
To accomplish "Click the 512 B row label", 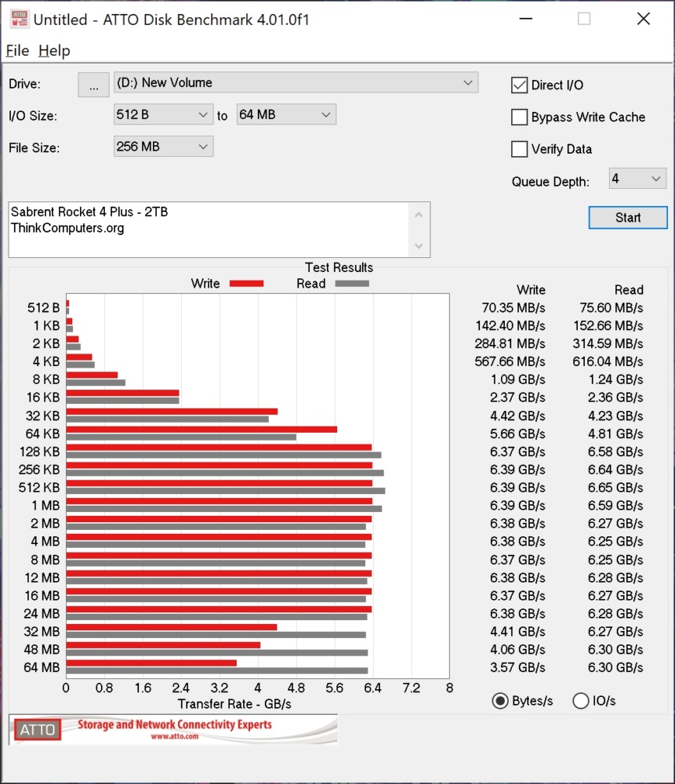I will point(43,307).
